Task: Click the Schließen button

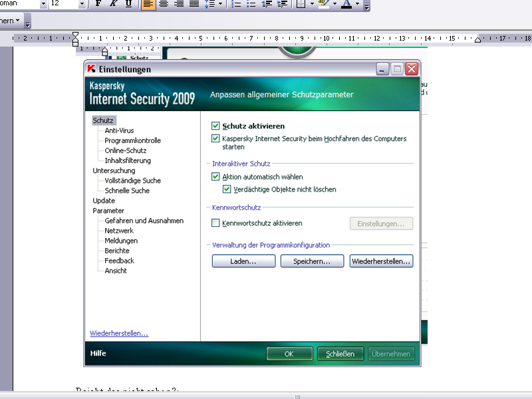Action: (x=340, y=354)
